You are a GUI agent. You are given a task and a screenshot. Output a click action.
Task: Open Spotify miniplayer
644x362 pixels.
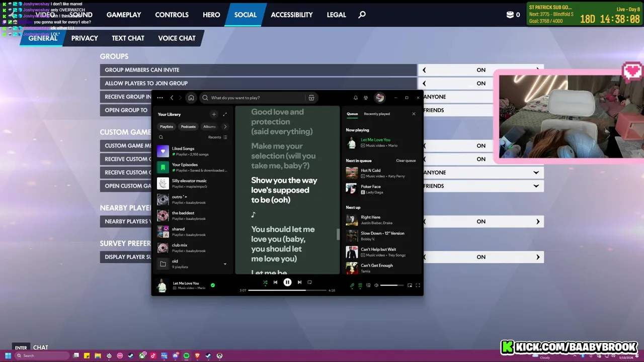coord(410,285)
